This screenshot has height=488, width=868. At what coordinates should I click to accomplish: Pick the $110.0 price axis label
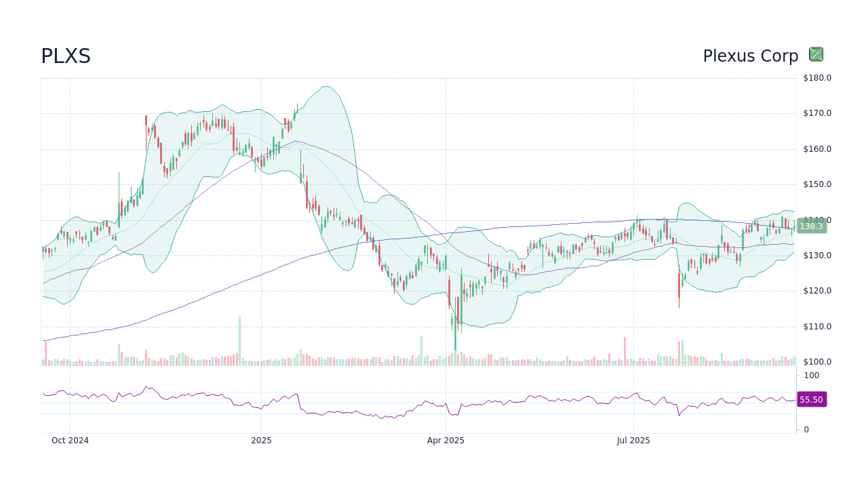817,327
